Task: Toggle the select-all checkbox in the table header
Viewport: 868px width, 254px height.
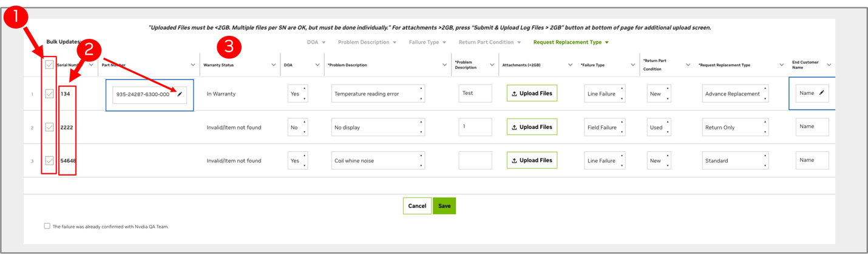Action: [50, 64]
